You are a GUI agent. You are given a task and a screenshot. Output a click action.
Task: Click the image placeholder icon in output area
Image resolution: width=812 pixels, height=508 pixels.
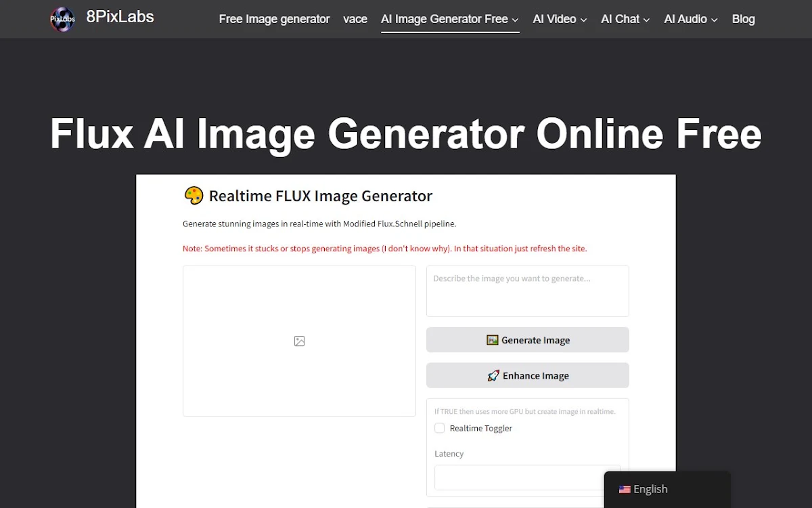click(299, 341)
